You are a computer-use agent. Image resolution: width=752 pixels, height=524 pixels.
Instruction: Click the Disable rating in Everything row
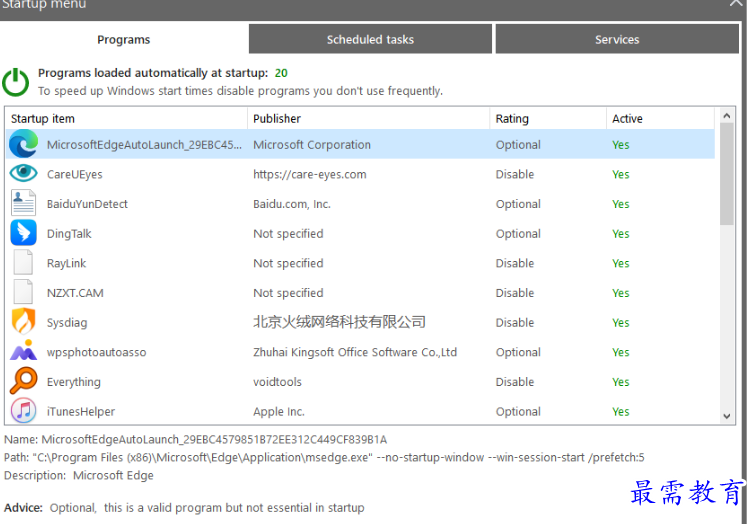click(515, 382)
